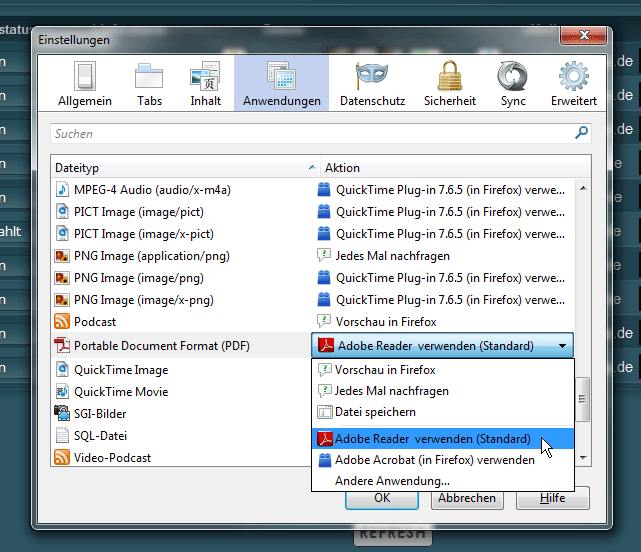Select the Anwendungen panel
Screen dimensions: 641x552
281,83
